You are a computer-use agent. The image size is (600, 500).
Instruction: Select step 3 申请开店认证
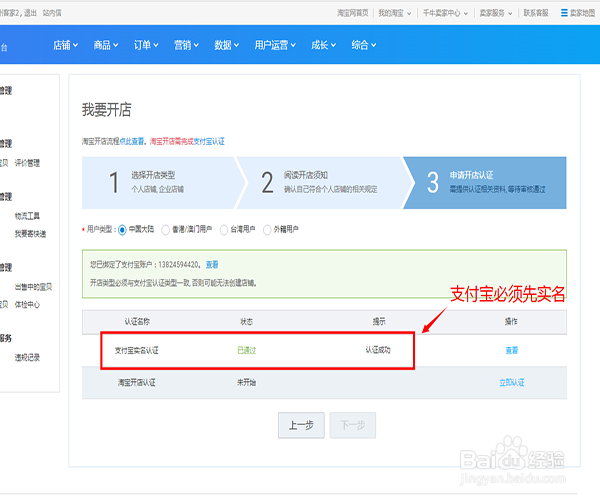click(x=486, y=182)
